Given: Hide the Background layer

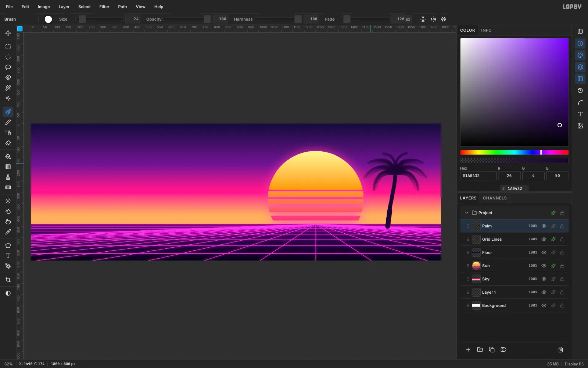Looking at the screenshot, I should 544,305.
